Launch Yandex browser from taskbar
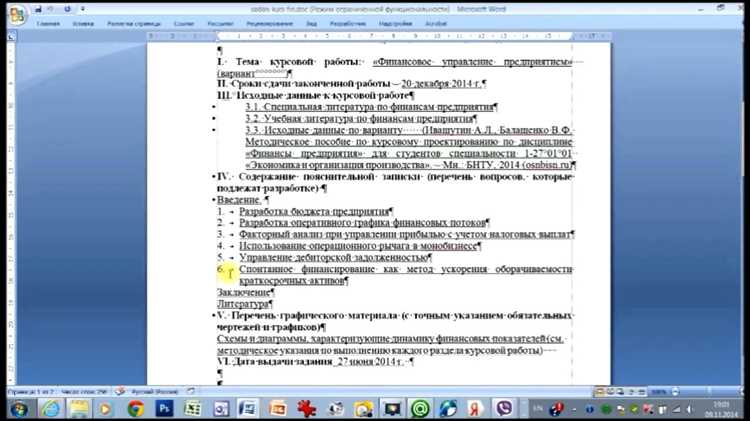This screenshot has width=750, height=421. (x=475, y=409)
